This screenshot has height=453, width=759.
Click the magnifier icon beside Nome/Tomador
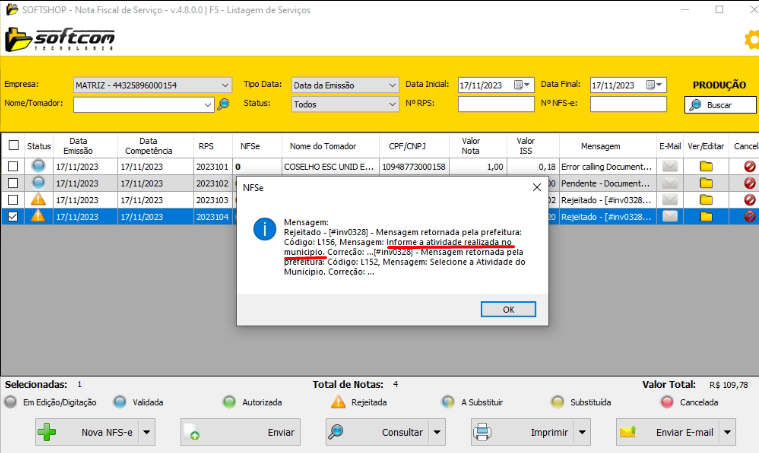pos(223,103)
